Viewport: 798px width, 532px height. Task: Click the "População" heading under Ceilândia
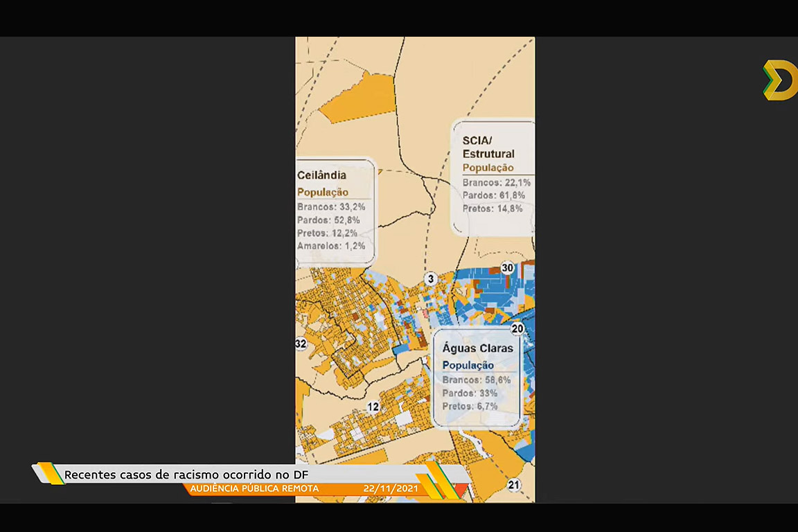323,192
